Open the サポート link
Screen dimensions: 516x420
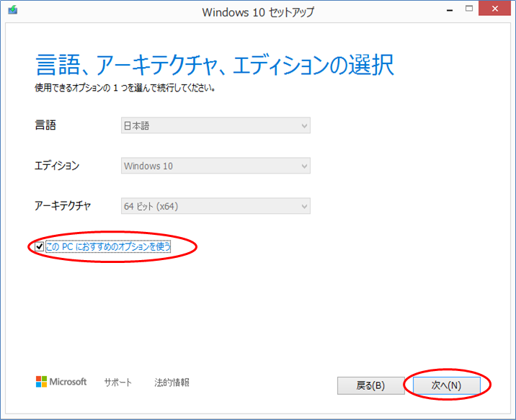tap(117, 382)
